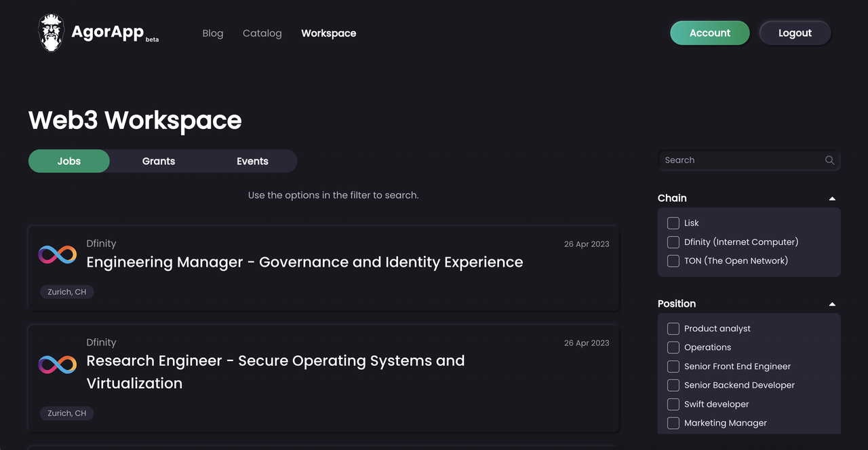Click the Logout button

(x=795, y=33)
